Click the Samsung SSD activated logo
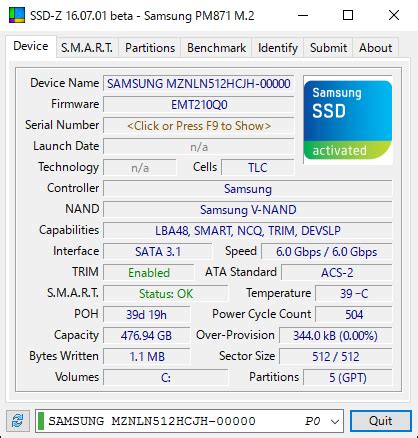The height and width of the screenshot is (438, 418). (x=348, y=120)
